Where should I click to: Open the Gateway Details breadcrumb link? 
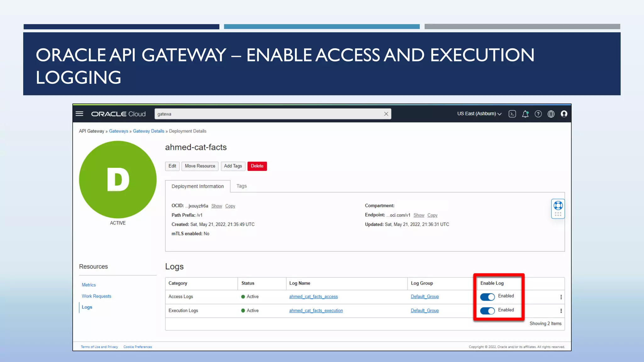tap(148, 131)
